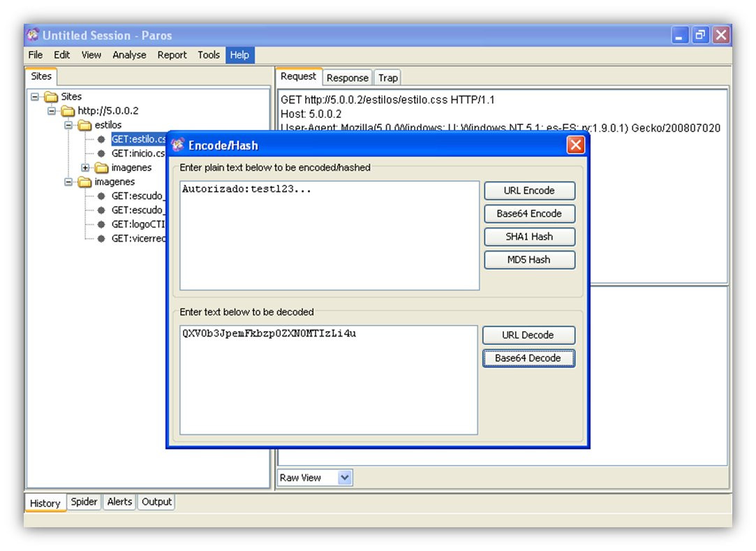Viewport: 756px width, 551px height.
Task: Select the first GET:escudo_ tree entry
Action: 138,196
